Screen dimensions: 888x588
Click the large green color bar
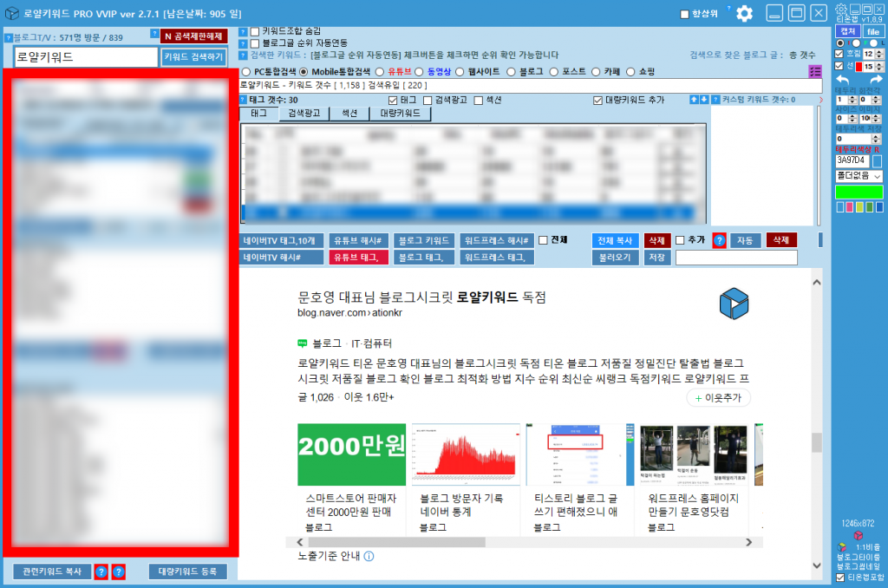tap(859, 192)
